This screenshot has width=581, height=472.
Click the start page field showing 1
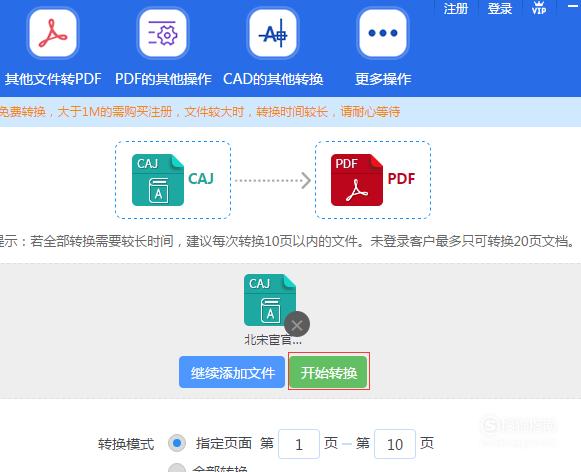tap(299, 444)
